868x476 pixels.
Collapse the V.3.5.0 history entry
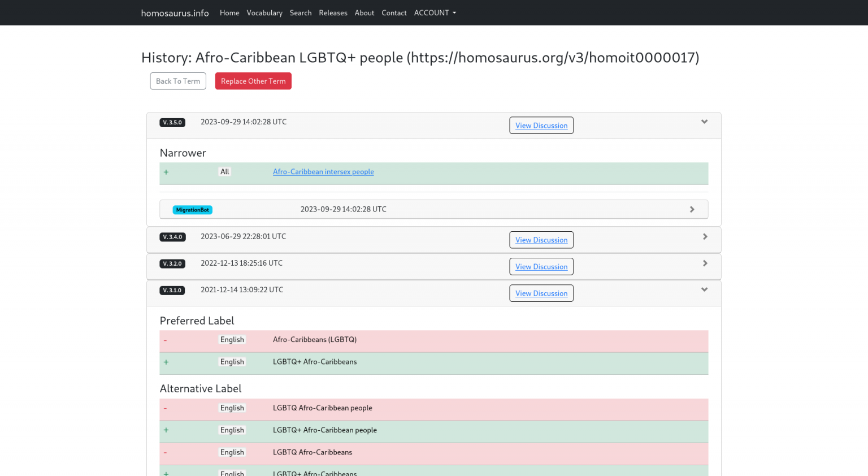point(704,122)
